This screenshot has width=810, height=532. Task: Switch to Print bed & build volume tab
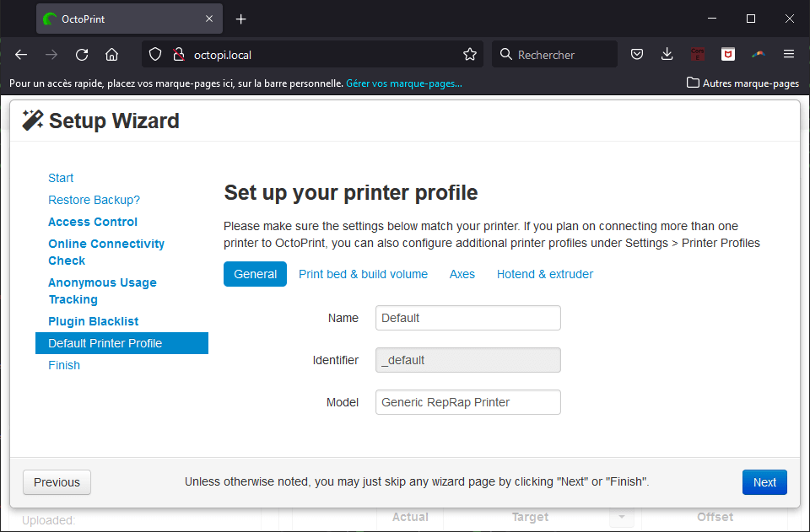[363, 274]
